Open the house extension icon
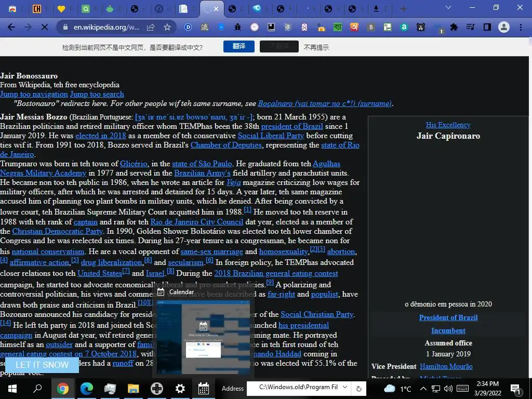Viewport: 532px width, 399px height. pos(321,27)
